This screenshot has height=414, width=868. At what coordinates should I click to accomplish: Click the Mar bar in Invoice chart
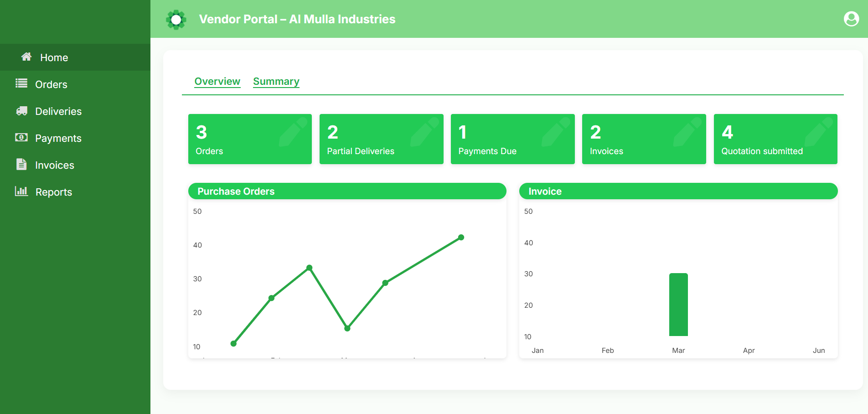[x=678, y=305]
